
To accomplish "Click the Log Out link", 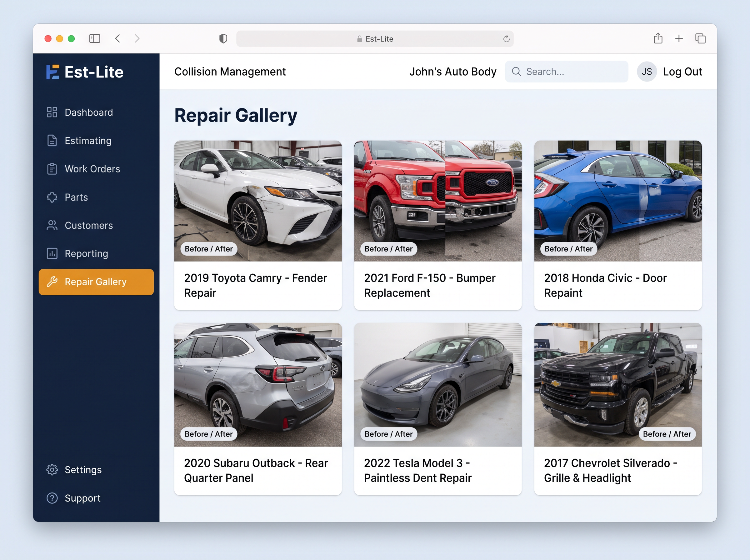I will pos(682,72).
